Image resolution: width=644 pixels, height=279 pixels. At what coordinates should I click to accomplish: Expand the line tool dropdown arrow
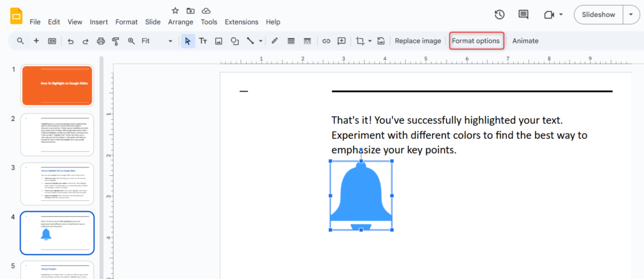[260, 42]
